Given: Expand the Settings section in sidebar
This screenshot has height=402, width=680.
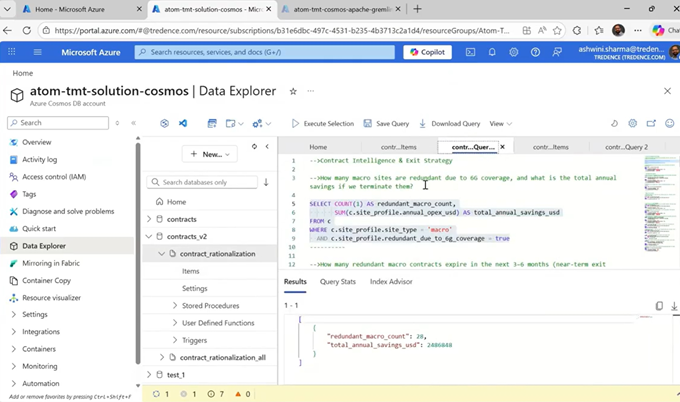Looking at the screenshot, I should (x=34, y=314).
